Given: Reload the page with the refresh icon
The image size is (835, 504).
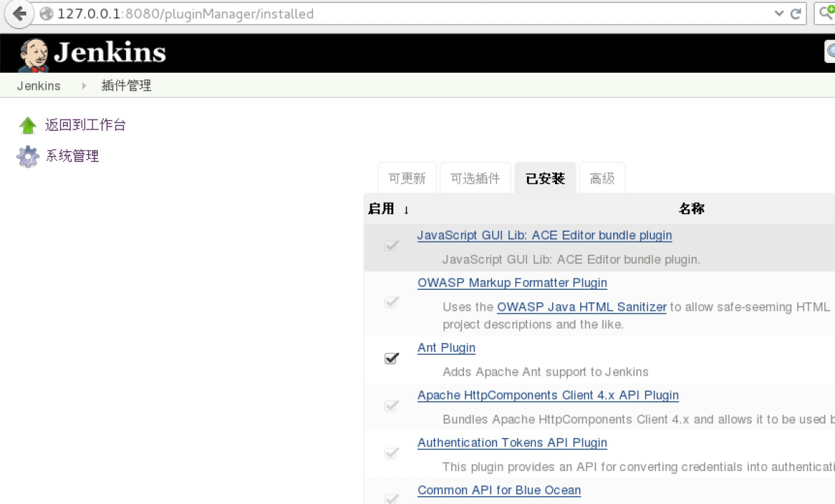Looking at the screenshot, I should pyautogui.click(x=796, y=14).
